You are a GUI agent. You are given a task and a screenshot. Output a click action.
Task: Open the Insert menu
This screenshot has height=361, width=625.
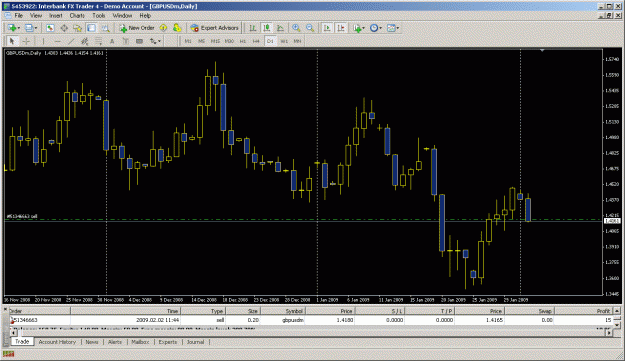[x=55, y=16]
